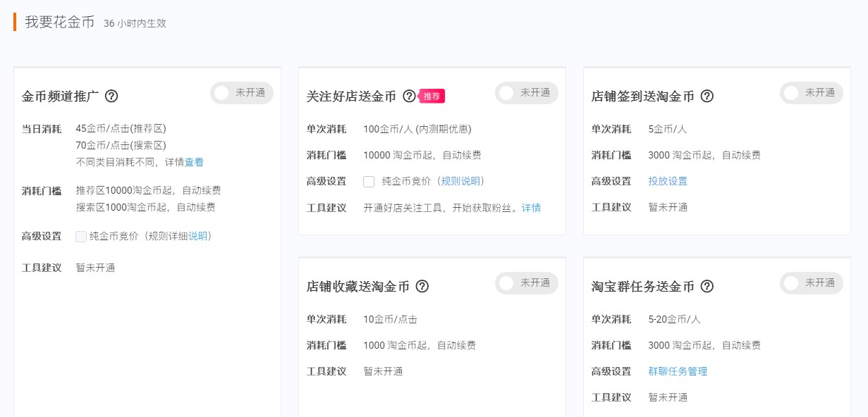The image size is (868, 417).
Task: Open the 查看 link for category consumption details
Action: [195, 160]
